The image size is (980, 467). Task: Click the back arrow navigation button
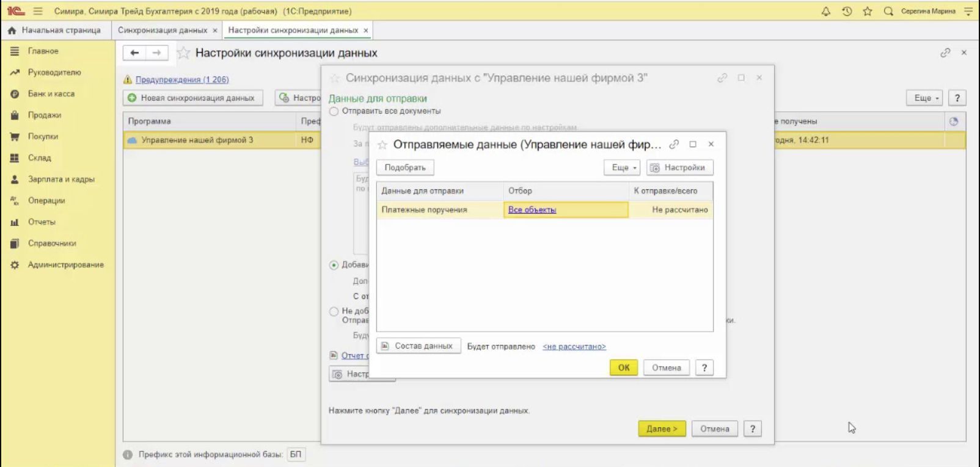point(134,53)
